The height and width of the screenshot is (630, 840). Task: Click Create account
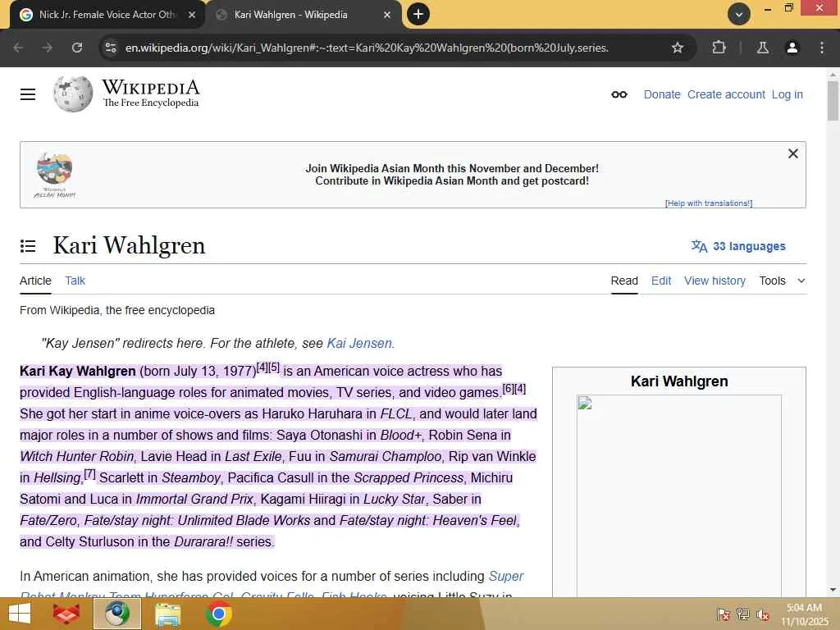click(x=726, y=94)
